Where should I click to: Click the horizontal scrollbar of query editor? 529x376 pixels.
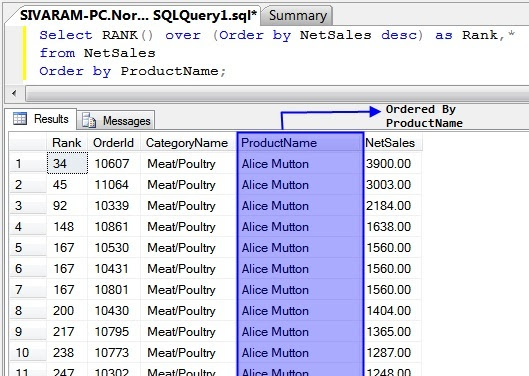coord(277,93)
